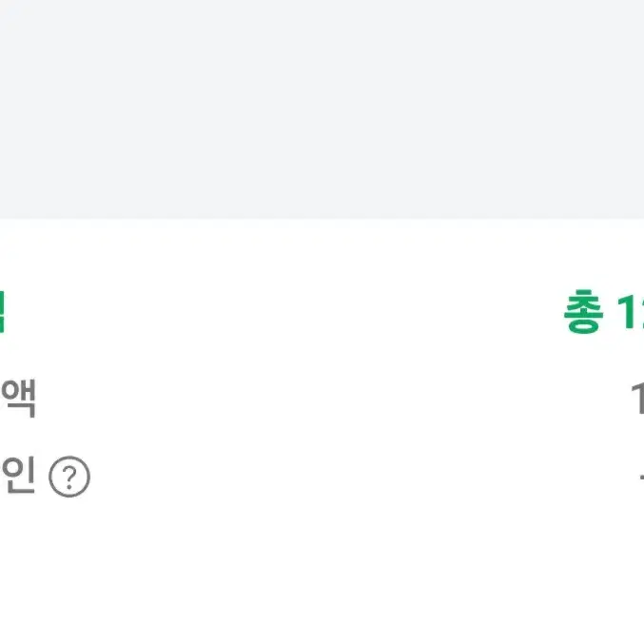Click blank space between ? icon and minus value
The width and height of the screenshot is (644, 644).
pos(363,478)
